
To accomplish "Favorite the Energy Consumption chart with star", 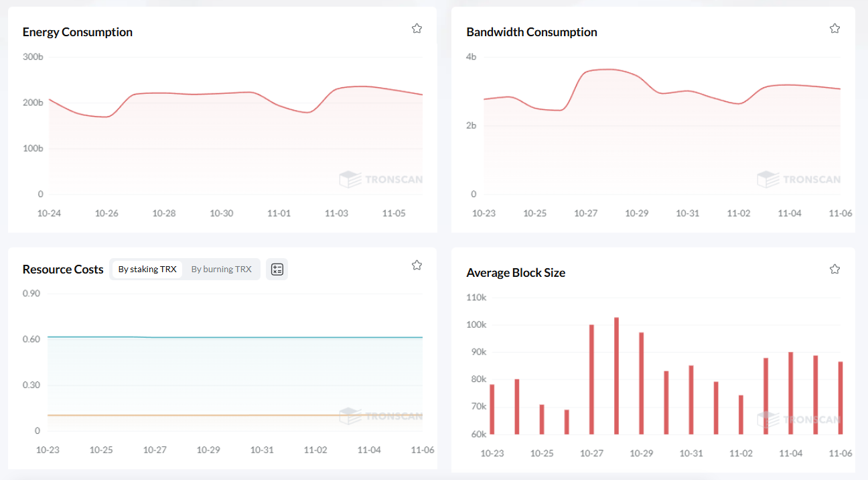I will click(x=417, y=28).
